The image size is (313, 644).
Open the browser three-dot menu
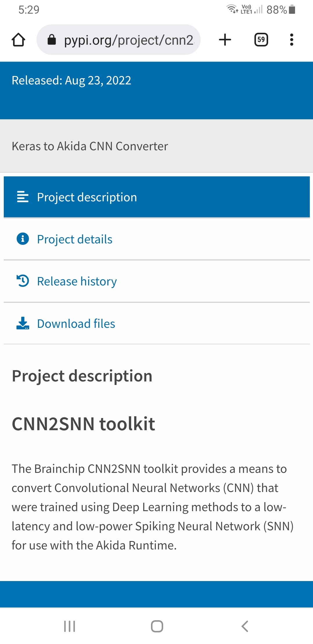(292, 40)
